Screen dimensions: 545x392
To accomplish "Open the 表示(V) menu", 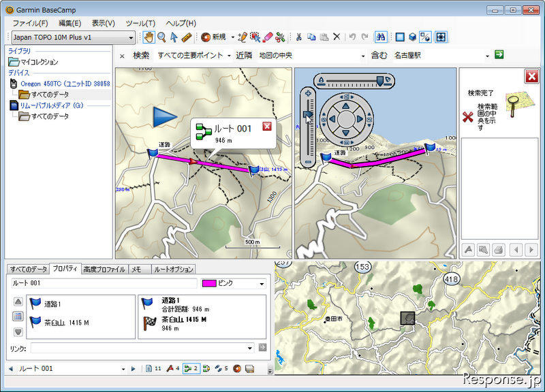I will pos(104,23).
